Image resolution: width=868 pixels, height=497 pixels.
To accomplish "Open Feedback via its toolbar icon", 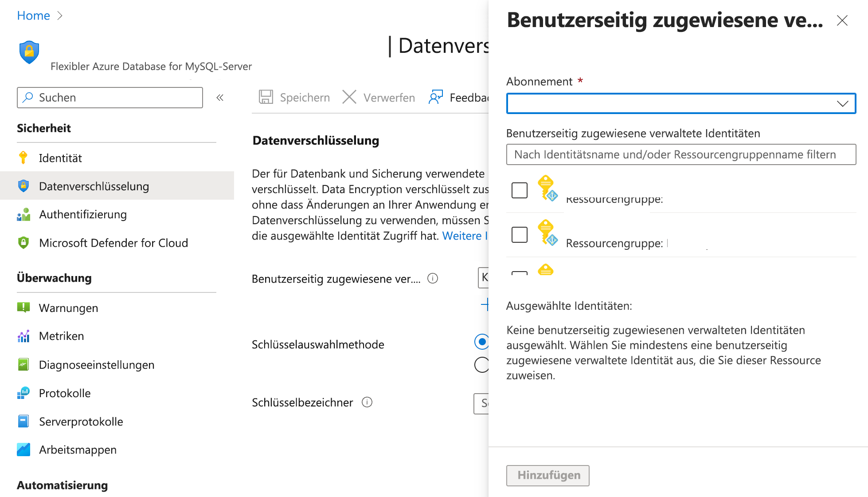I will [436, 97].
